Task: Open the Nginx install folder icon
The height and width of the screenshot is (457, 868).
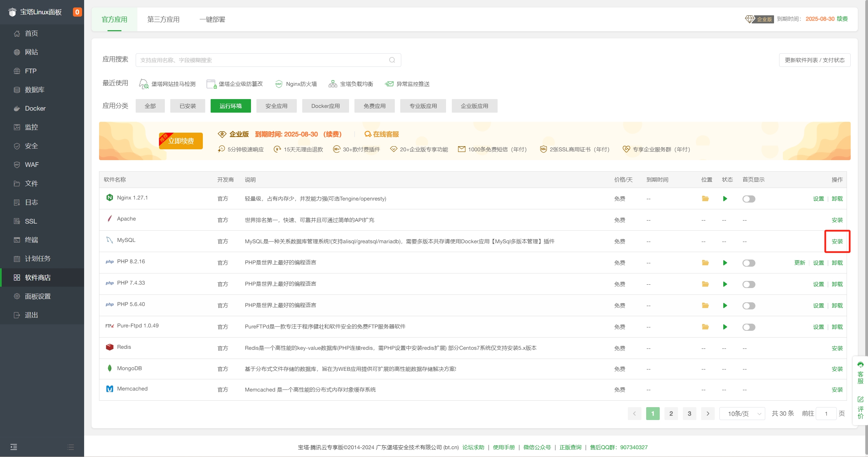Action: point(705,198)
